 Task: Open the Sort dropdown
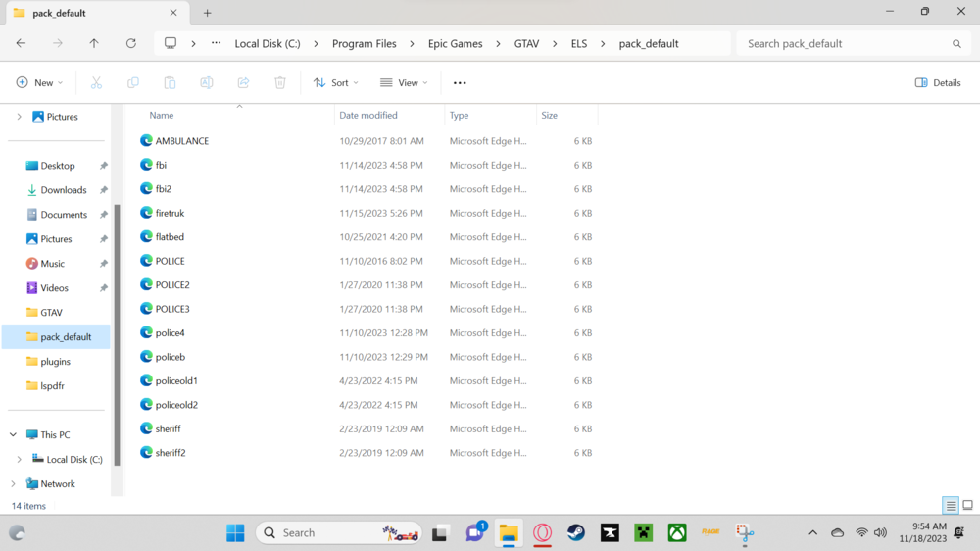click(336, 82)
